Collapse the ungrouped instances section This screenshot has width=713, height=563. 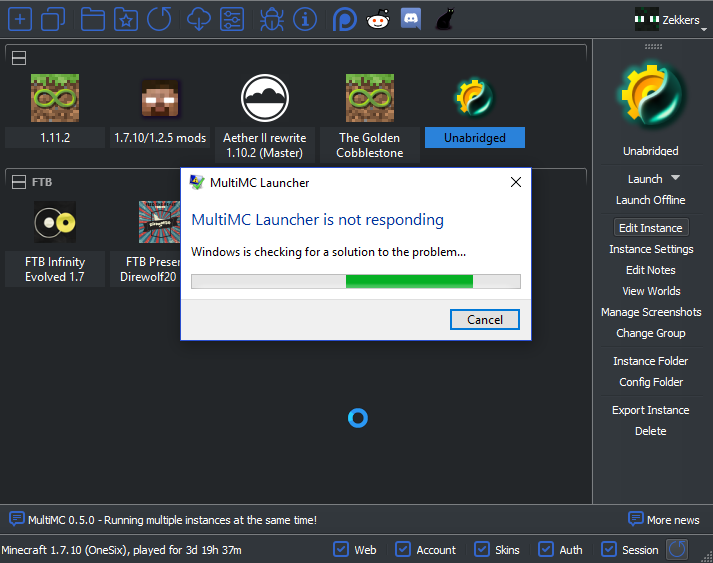[x=19, y=58]
